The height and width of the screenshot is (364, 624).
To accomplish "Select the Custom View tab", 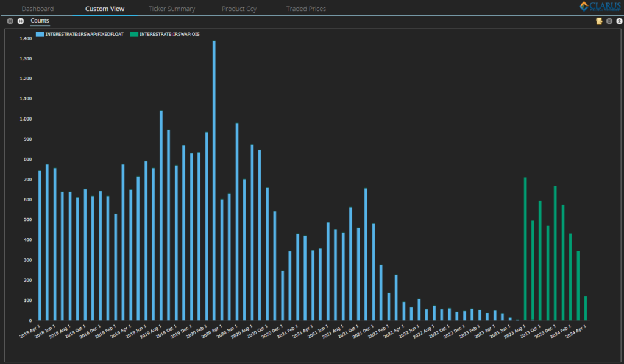I will click(105, 9).
